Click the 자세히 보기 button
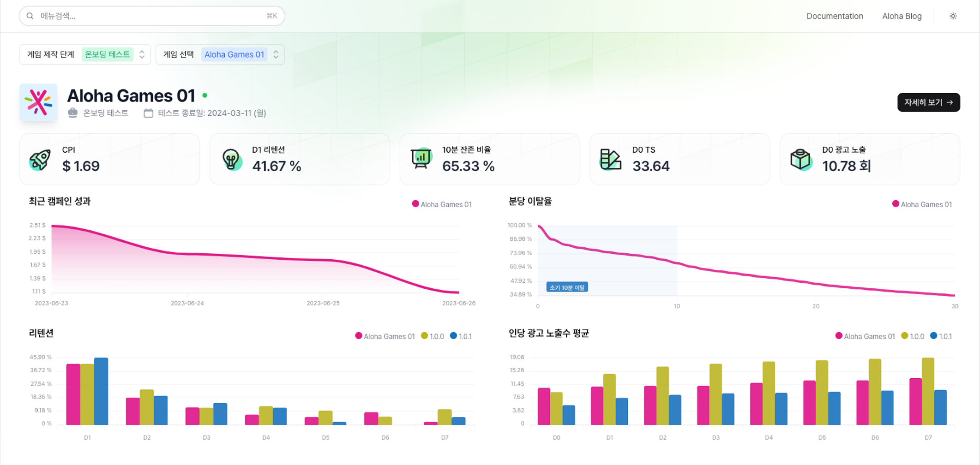 928,102
